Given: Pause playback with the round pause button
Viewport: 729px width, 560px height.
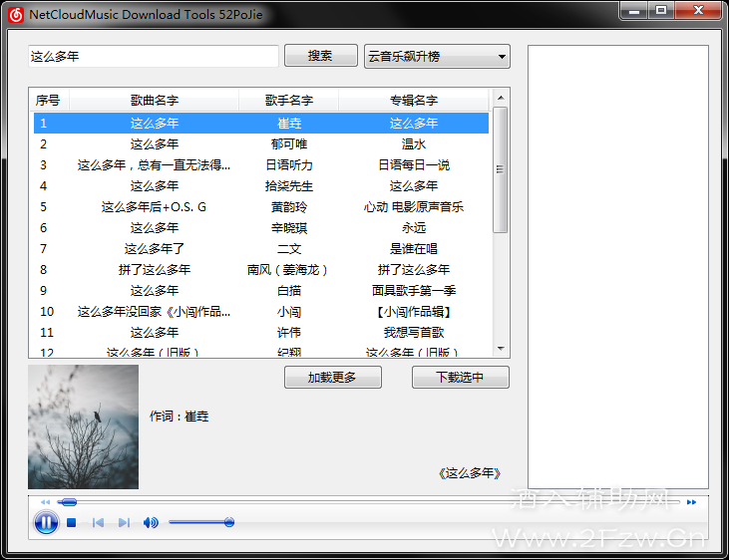Looking at the screenshot, I should (46, 522).
